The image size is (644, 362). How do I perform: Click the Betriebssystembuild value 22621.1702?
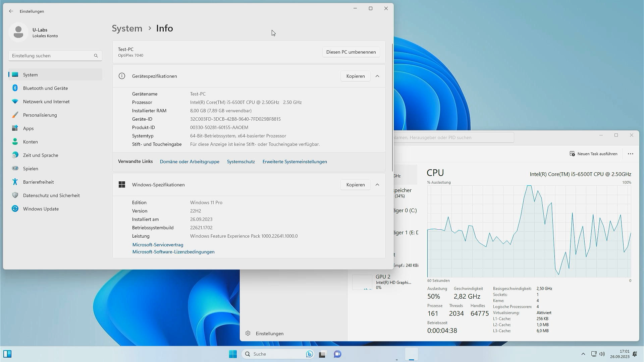(x=201, y=228)
